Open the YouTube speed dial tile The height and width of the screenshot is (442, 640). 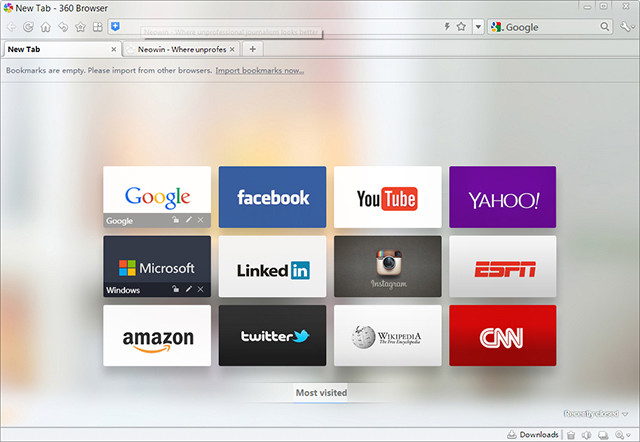coord(387,197)
